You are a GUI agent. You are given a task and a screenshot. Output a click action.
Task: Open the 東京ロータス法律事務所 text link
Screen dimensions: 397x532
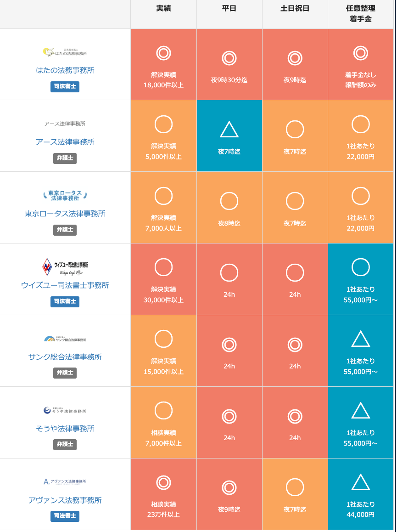pyautogui.click(x=65, y=214)
